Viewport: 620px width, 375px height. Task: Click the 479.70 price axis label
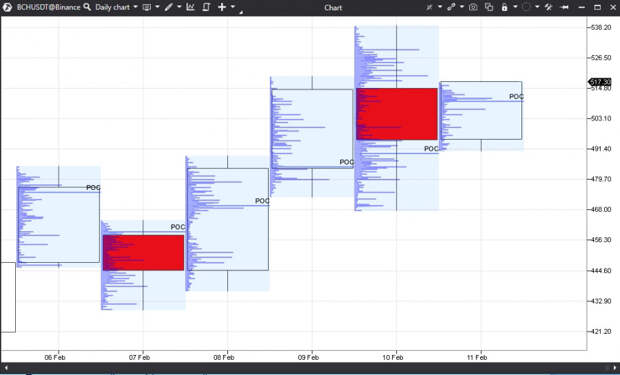601,179
